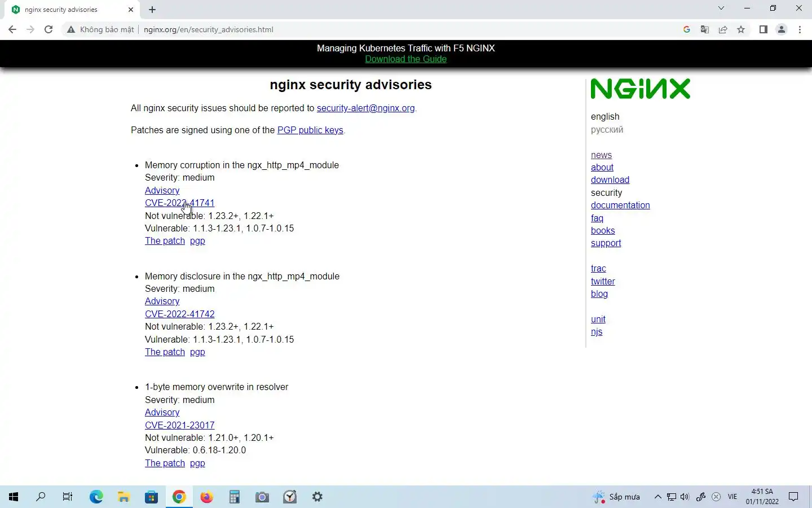Screen dimensions: 812x508
Task: Go to the about page
Action: (x=602, y=167)
